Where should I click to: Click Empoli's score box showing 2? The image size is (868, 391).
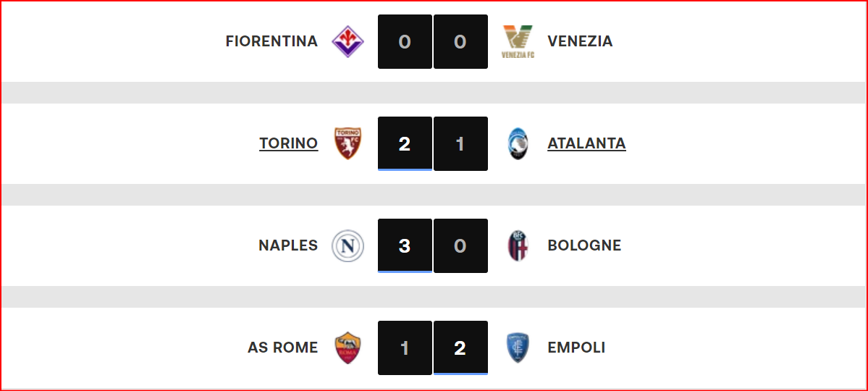tap(460, 348)
